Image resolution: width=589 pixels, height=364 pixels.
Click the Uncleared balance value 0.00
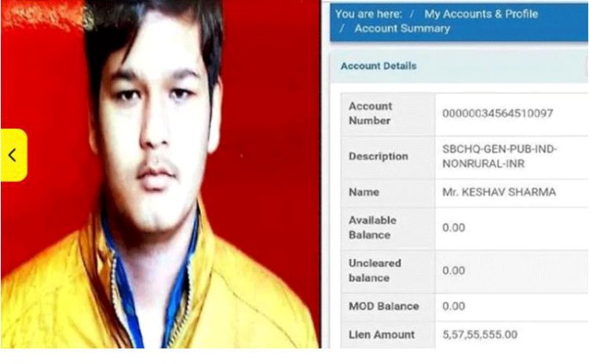click(x=453, y=271)
